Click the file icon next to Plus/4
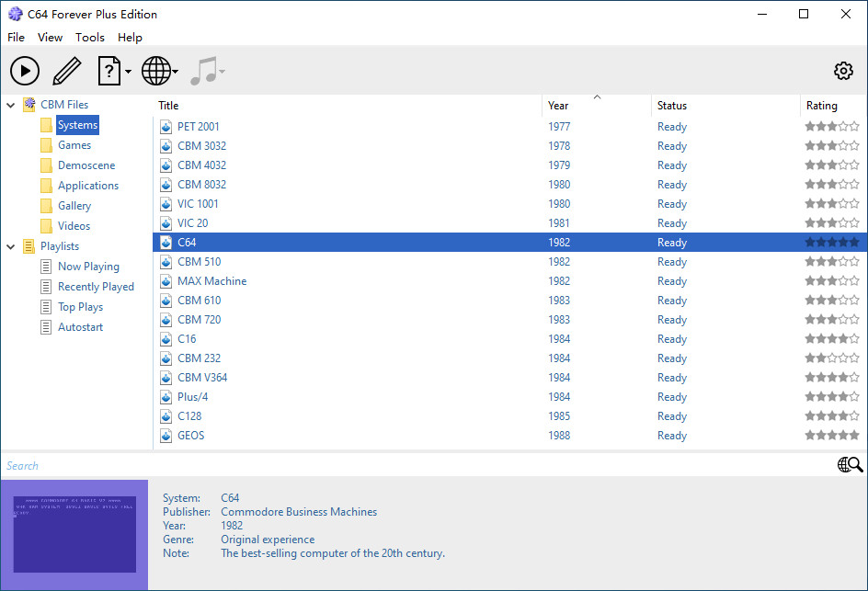Viewport: 868px width, 591px height. pos(166,397)
